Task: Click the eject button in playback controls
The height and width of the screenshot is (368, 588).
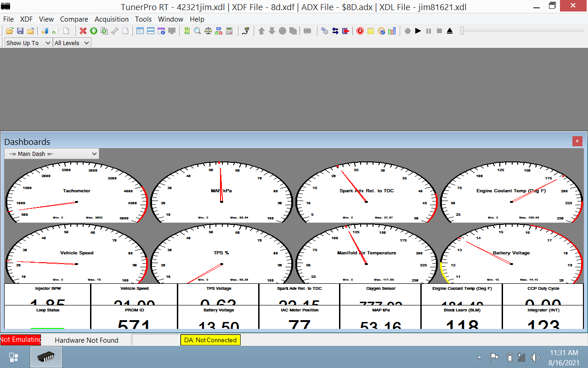Action: coord(450,31)
